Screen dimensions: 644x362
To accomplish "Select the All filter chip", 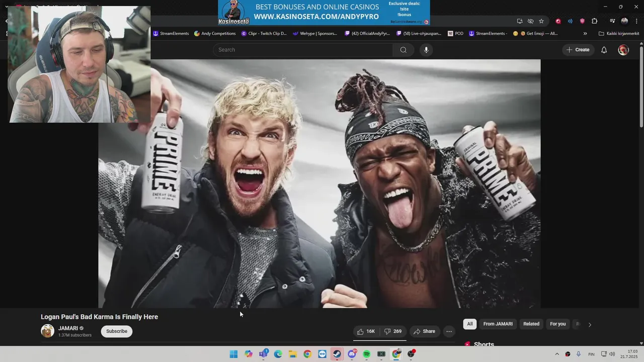I will [470, 324].
